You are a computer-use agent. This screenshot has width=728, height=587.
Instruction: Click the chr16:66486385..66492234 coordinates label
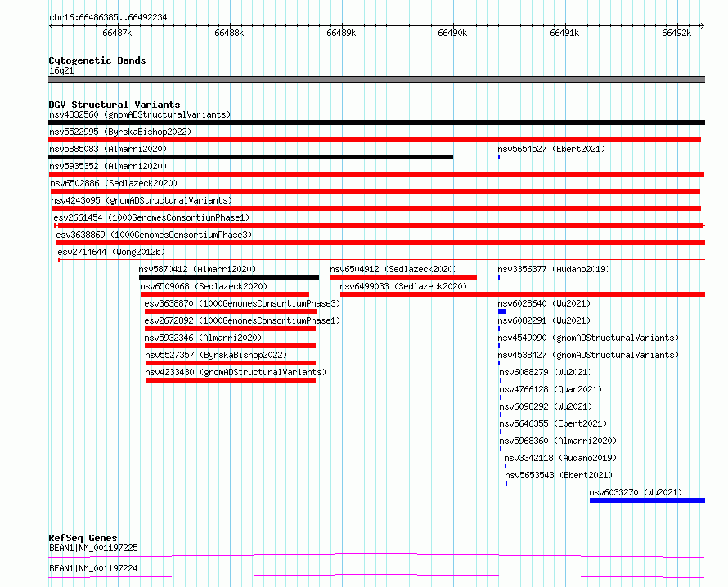click(108, 18)
